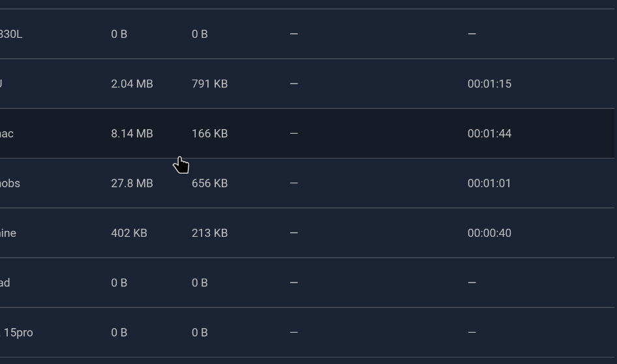Select the device name ending in 15pro
Screen dimensions: 617x364
click(x=18, y=333)
